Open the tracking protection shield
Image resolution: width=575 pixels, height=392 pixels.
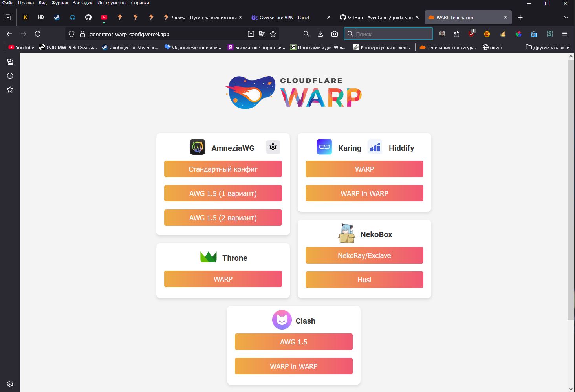(71, 34)
